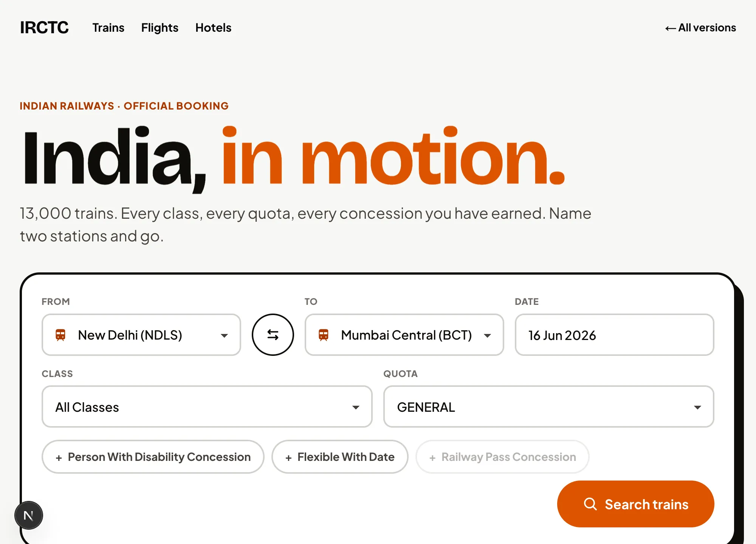Go to the IRCTC home logo
Image resolution: width=756 pixels, height=544 pixels.
tap(44, 28)
